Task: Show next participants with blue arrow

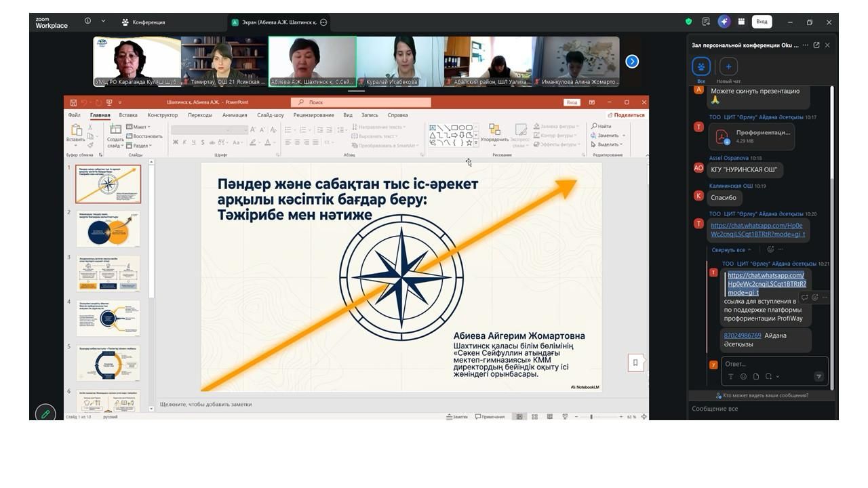Action: pos(632,62)
